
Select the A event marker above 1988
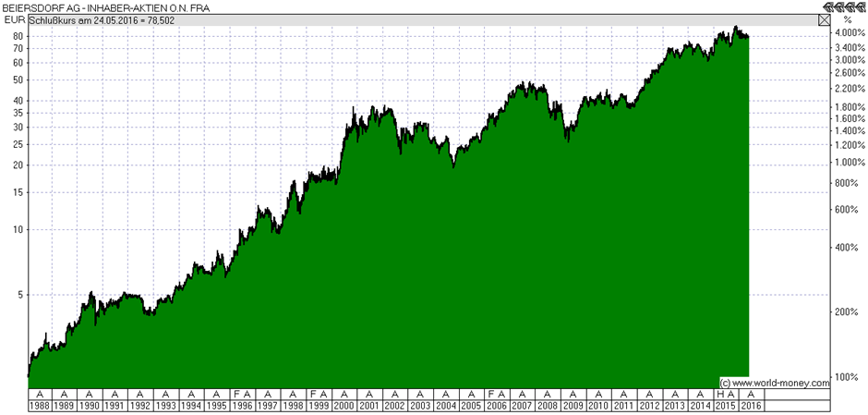coord(40,394)
